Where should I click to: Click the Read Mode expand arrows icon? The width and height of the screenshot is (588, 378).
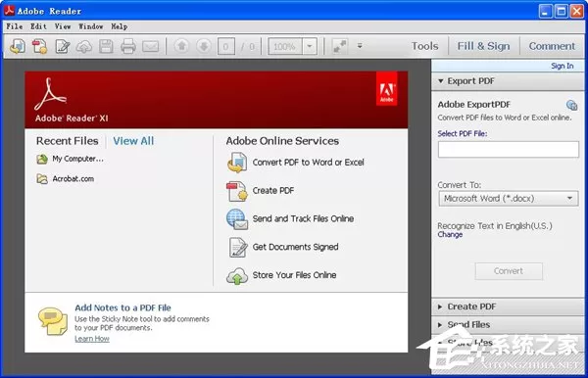click(x=340, y=46)
